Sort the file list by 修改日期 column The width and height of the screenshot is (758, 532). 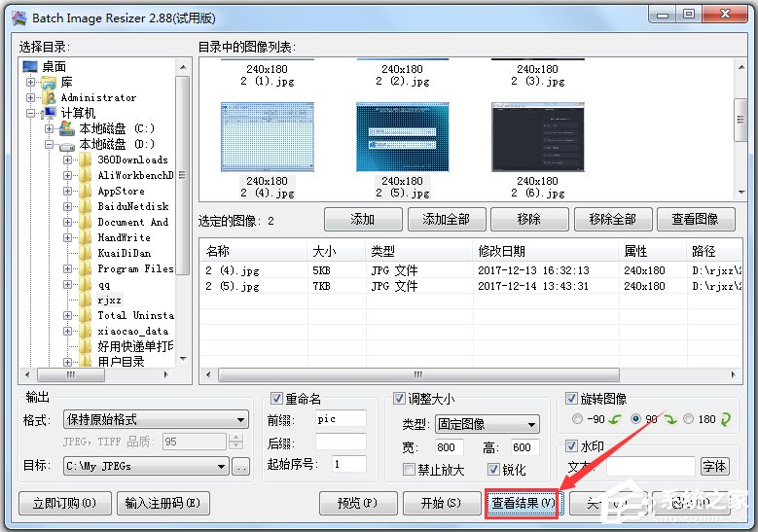pyautogui.click(x=545, y=251)
